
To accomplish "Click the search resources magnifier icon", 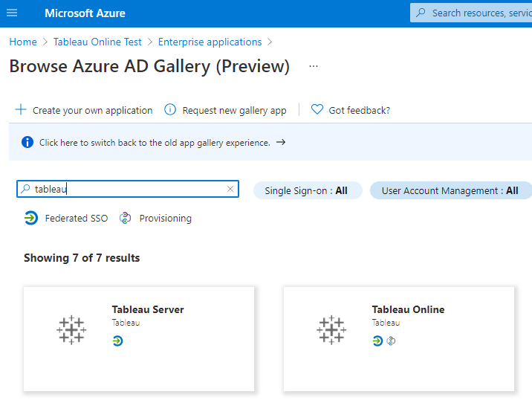I will [x=421, y=13].
